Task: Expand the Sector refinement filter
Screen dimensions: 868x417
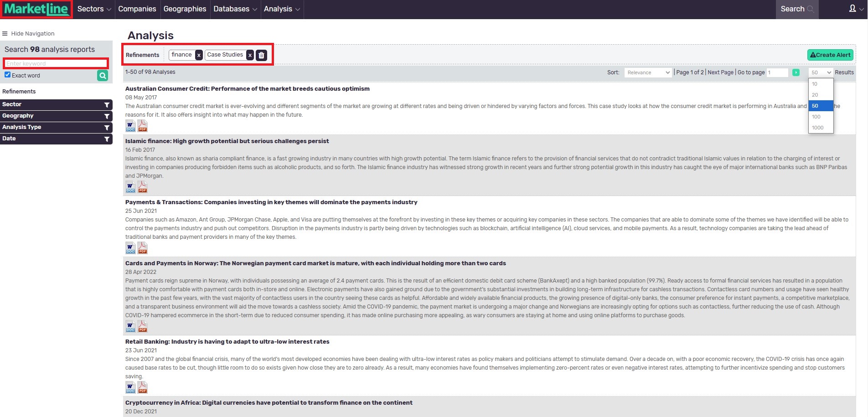Action: 56,104
